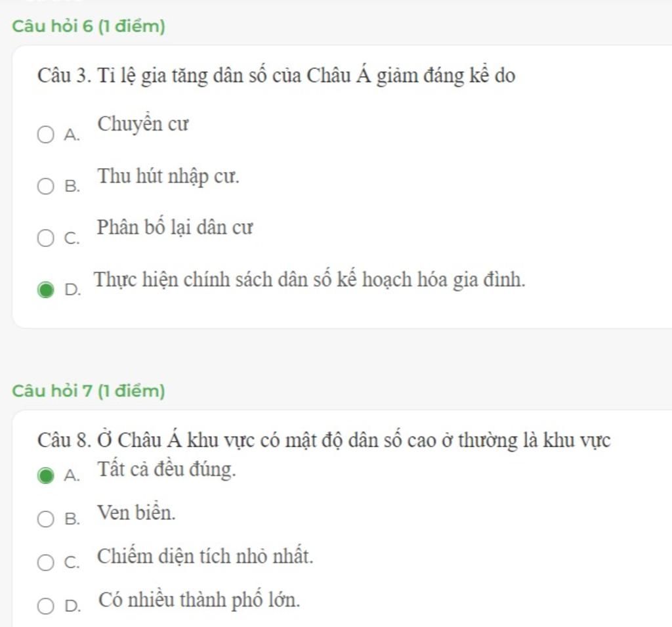Click the Câu hỏi 6 heading

tap(89, 26)
